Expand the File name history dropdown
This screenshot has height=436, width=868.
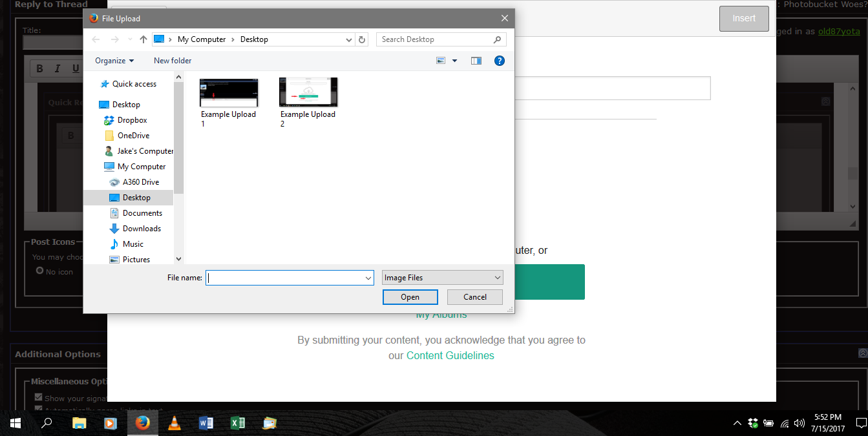pos(368,278)
